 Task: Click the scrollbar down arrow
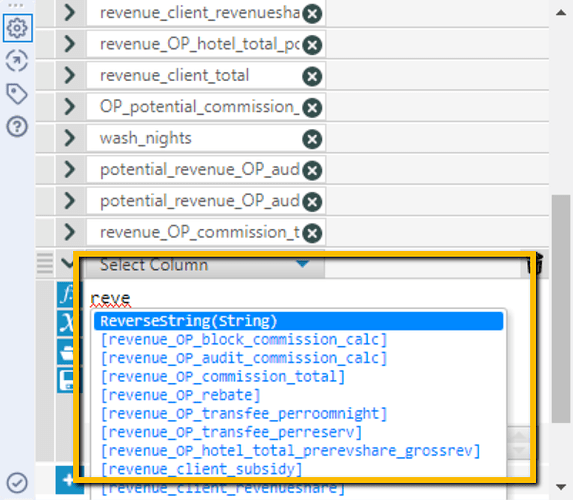click(561, 486)
